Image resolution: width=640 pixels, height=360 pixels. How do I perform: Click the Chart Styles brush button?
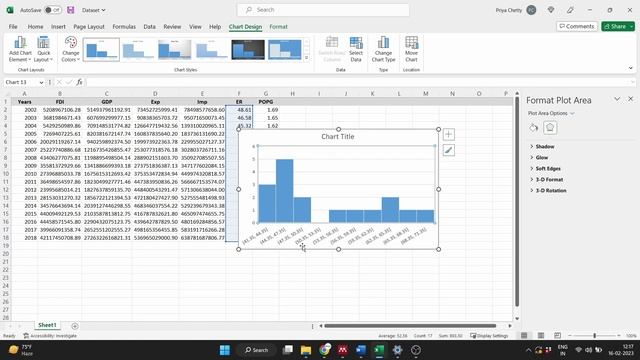pyautogui.click(x=449, y=150)
